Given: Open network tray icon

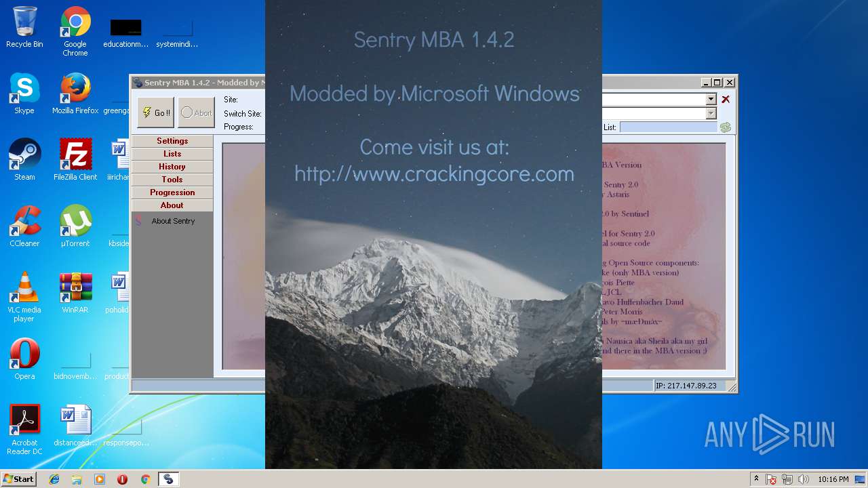Looking at the screenshot, I should [x=787, y=479].
